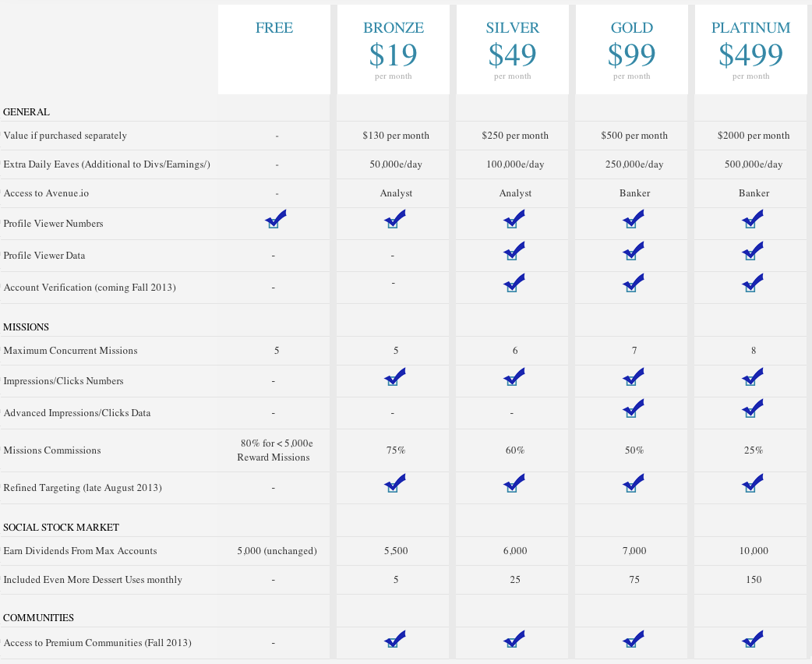
Task: Click Gold checkmark for Account Verification
Action: [x=633, y=284]
